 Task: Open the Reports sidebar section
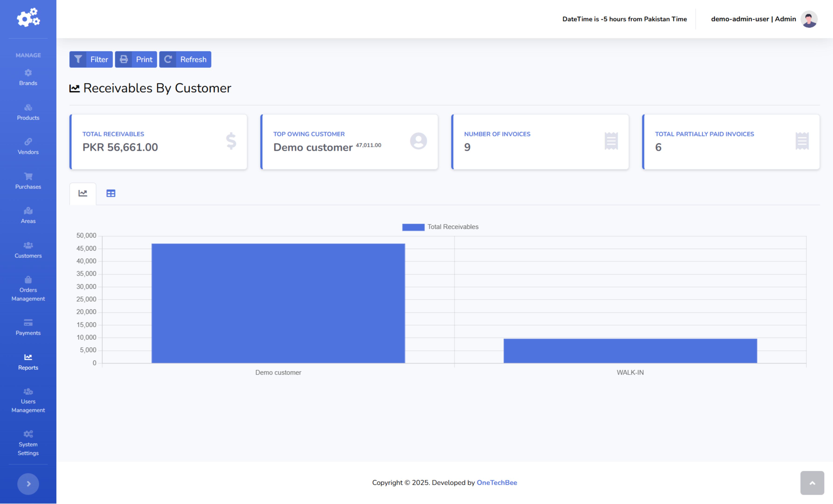tap(28, 362)
